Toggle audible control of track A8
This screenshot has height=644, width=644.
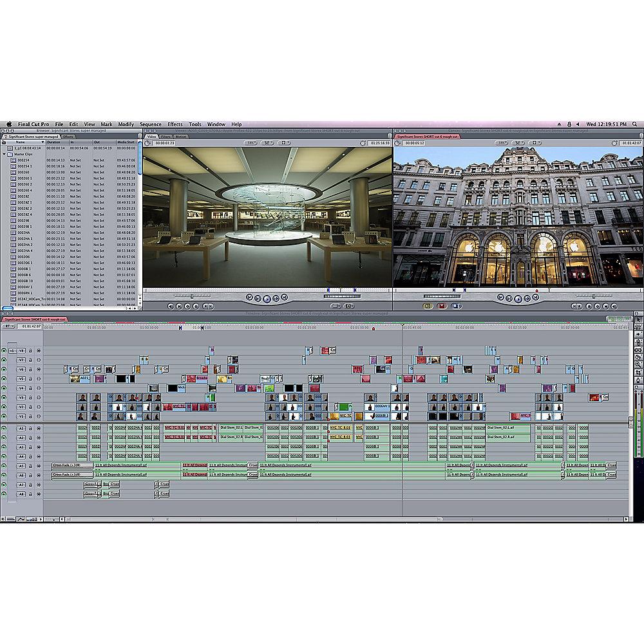click(4, 494)
